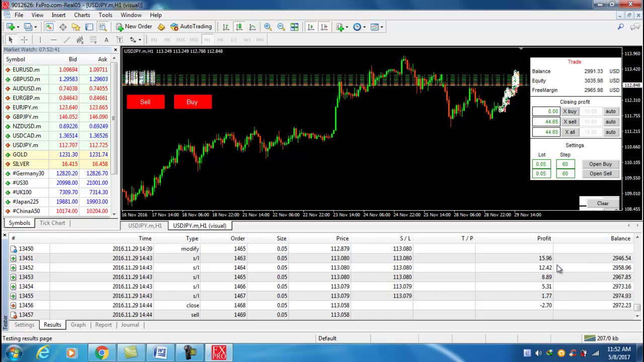Viewport: 644px width, 362px height.
Task: Toggle the Terminal window icon
Action: coord(89,27)
